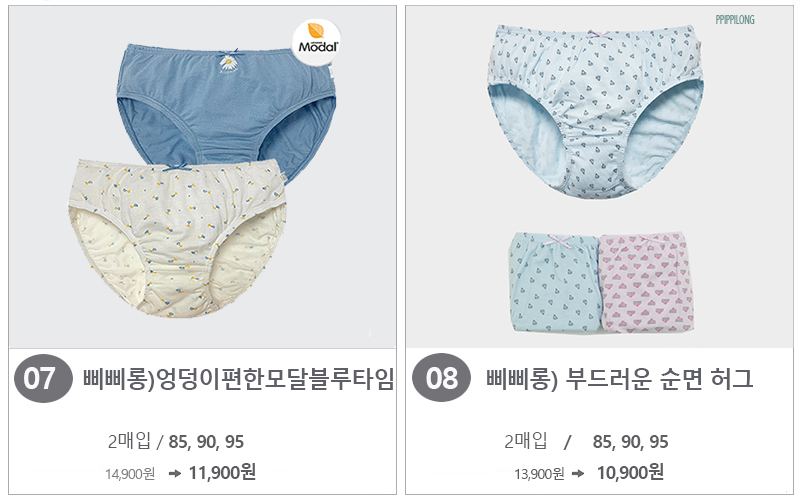Click the Modal fabric badge icon

click(x=316, y=43)
